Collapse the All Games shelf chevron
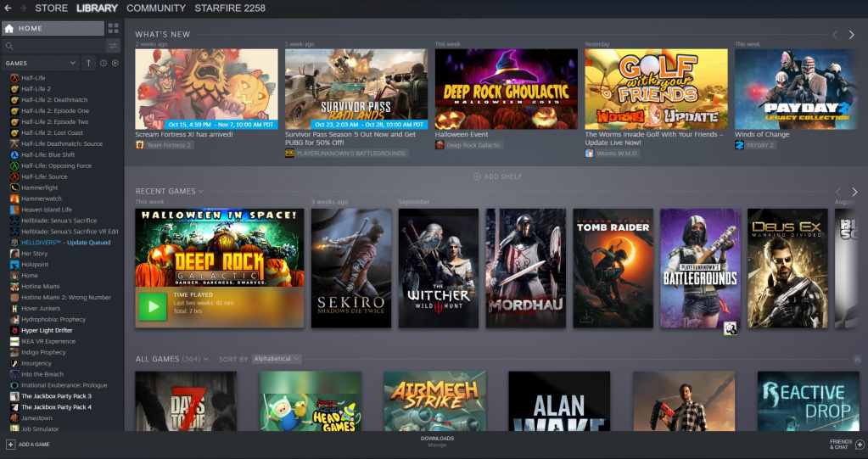868x459 pixels. (x=857, y=360)
